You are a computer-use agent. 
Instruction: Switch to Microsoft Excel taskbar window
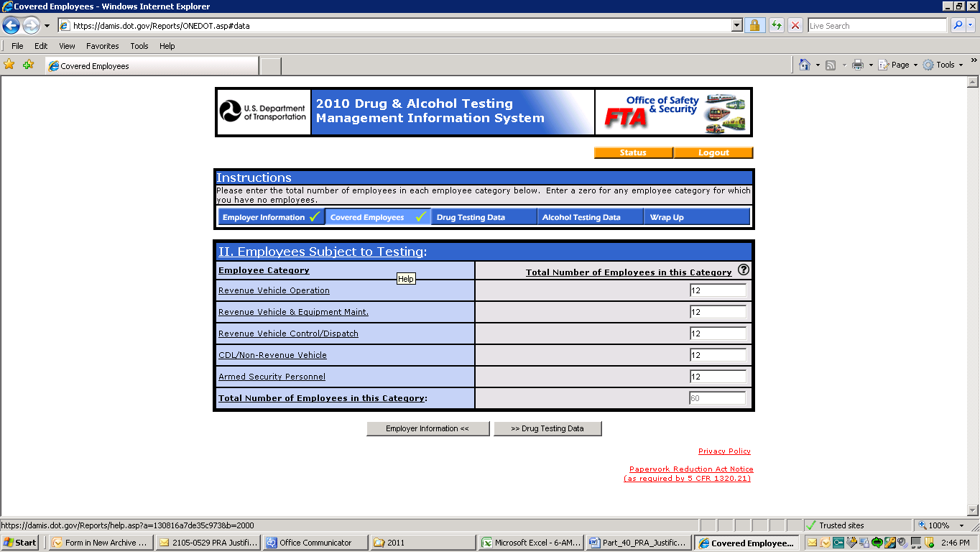(x=531, y=543)
